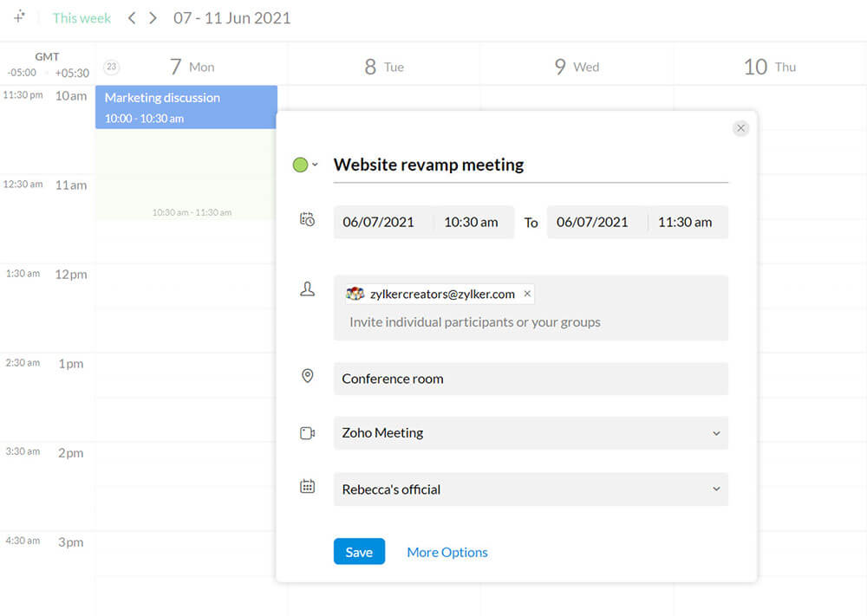Jump to This week view
The width and height of the screenshot is (867, 616).
(x=81, y=18)
